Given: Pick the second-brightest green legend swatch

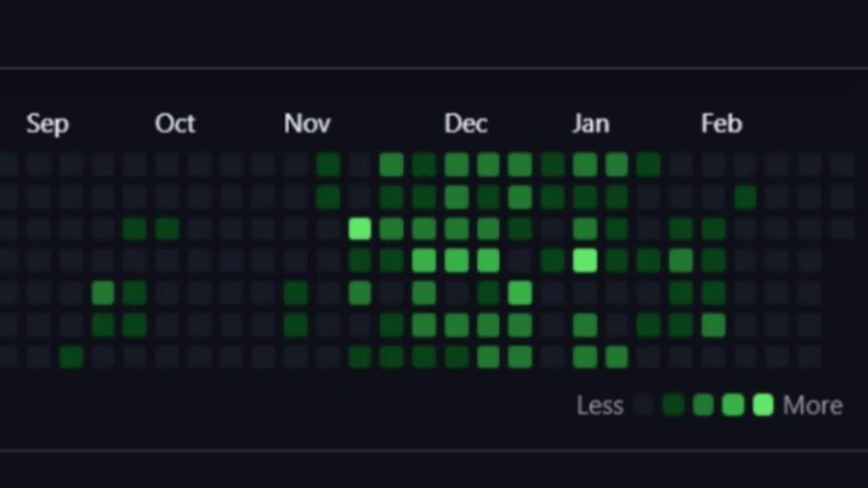Looking at the screenshot, I should click(733, 405).
